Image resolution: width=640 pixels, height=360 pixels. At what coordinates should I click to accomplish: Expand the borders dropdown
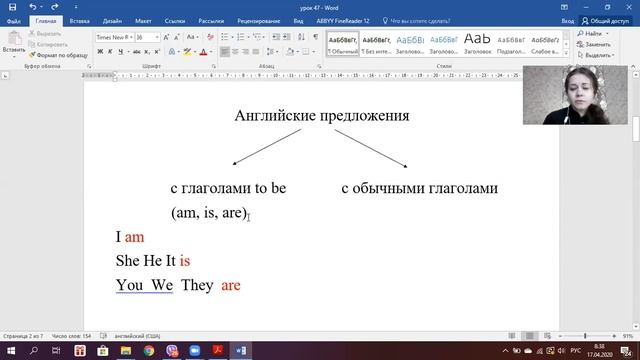pos(313,52)
